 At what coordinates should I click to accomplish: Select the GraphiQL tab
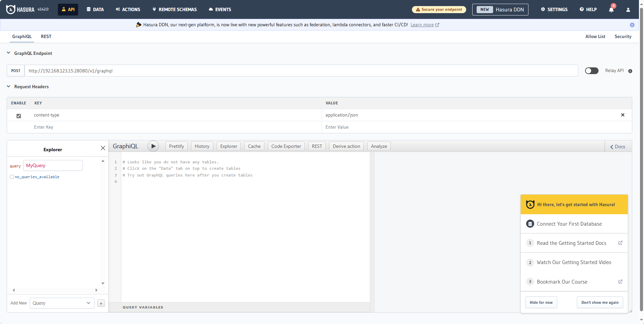tap(22, 36)
